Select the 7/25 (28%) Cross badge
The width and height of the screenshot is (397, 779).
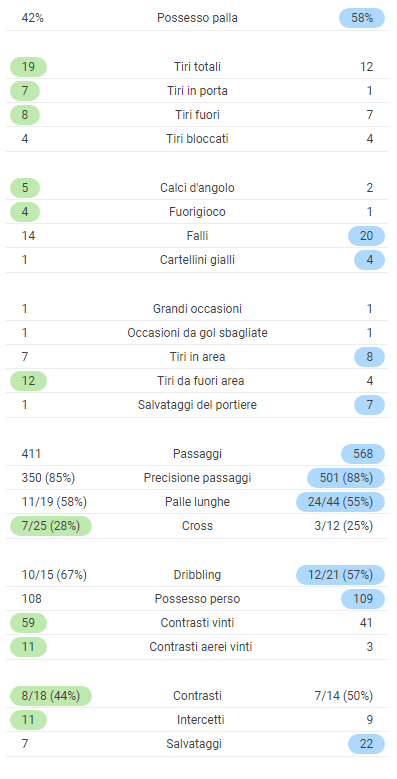51,526
